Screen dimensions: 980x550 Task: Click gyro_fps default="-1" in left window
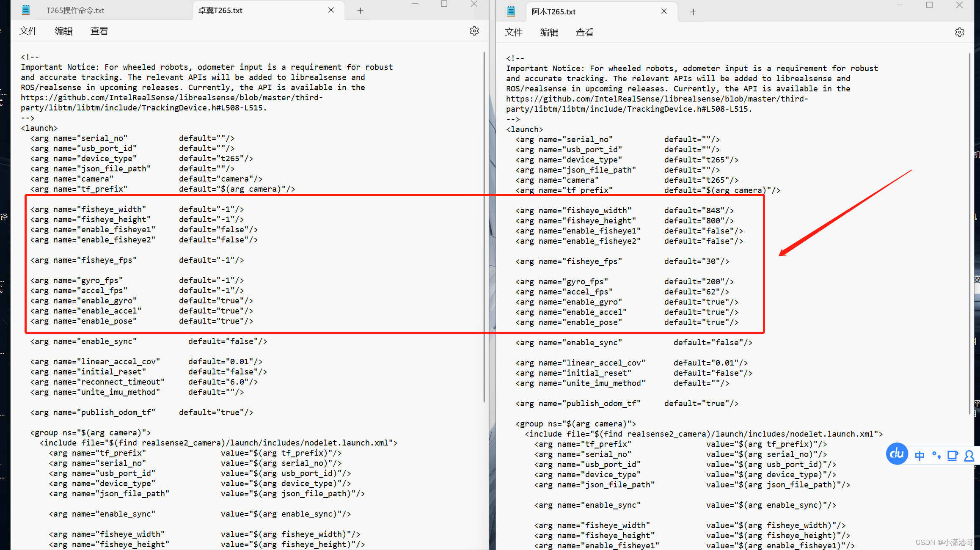(x=211, y=280)
